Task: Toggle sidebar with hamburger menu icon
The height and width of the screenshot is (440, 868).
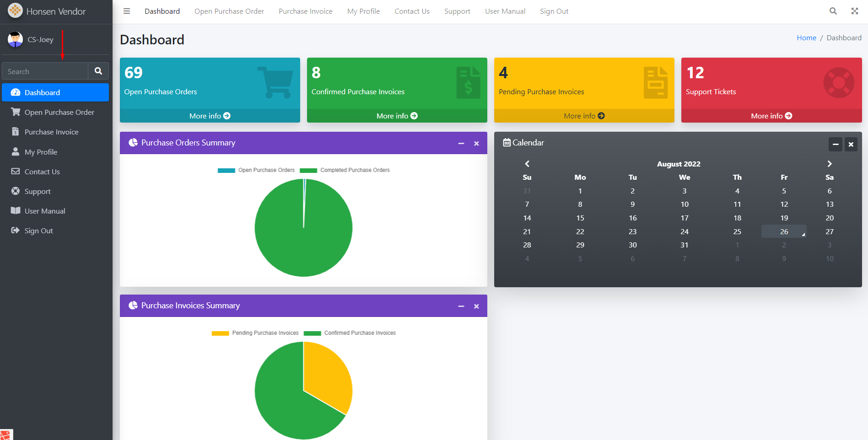Action: pyautogui.click(x=127, y=11)
